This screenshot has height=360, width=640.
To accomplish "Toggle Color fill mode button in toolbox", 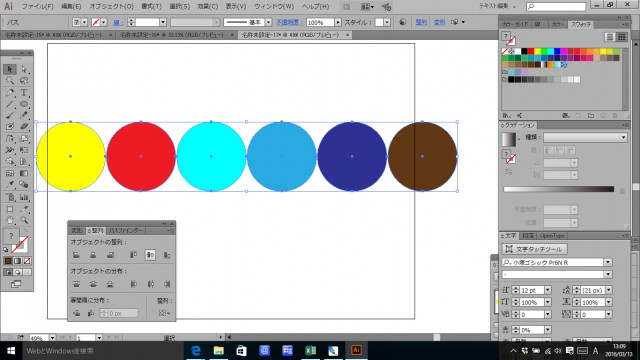I will pos(8,261).
